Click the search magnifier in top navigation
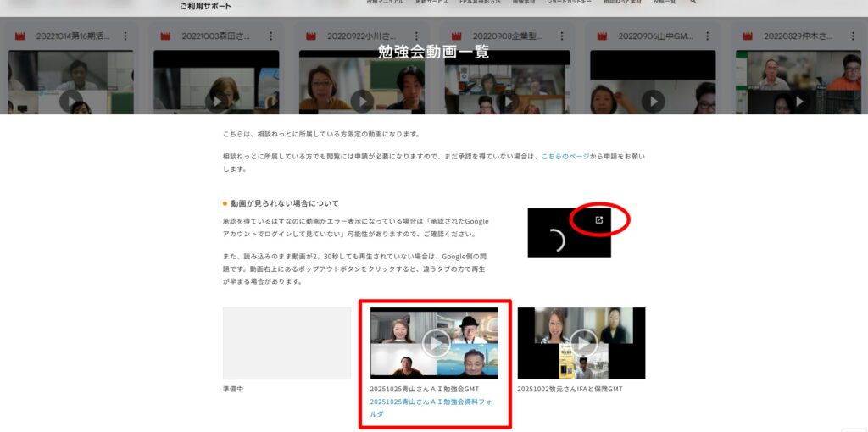Screen dimensions: 868x432 pyautogui.click(x=693, y=3)
